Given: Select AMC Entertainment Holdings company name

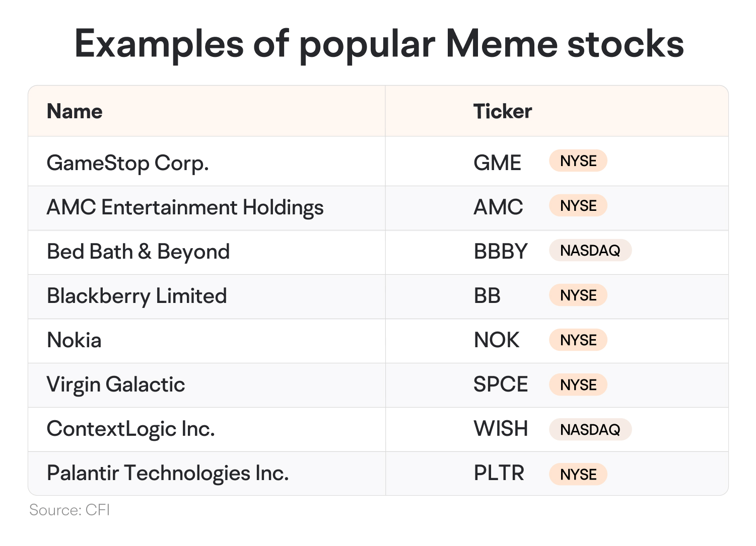Looking at the screenshot, I should 185,207.
